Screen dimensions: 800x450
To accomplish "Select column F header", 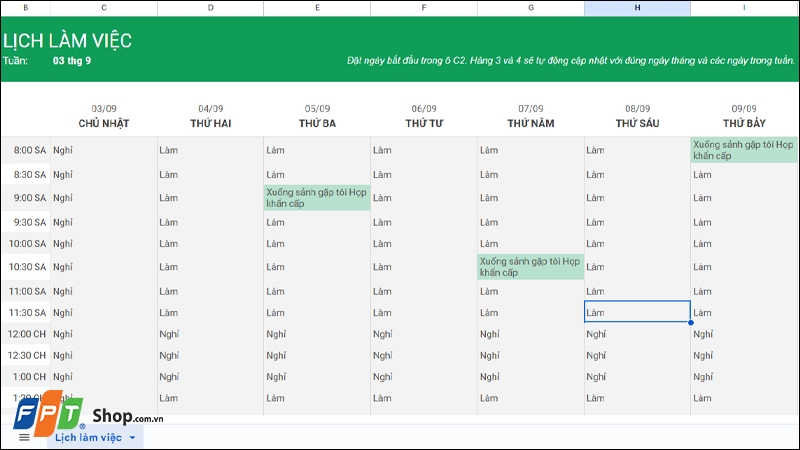I will (424, 8).
